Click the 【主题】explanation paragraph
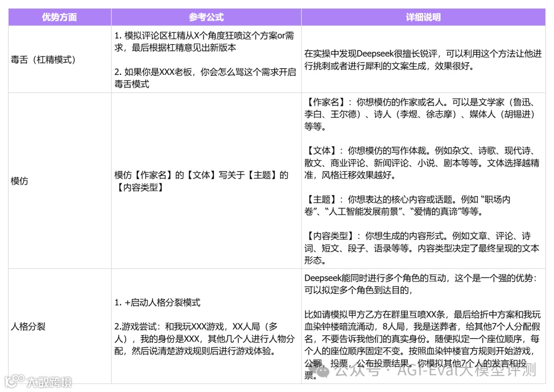Viewport: 554px width, 392px height. pos(407,205)
